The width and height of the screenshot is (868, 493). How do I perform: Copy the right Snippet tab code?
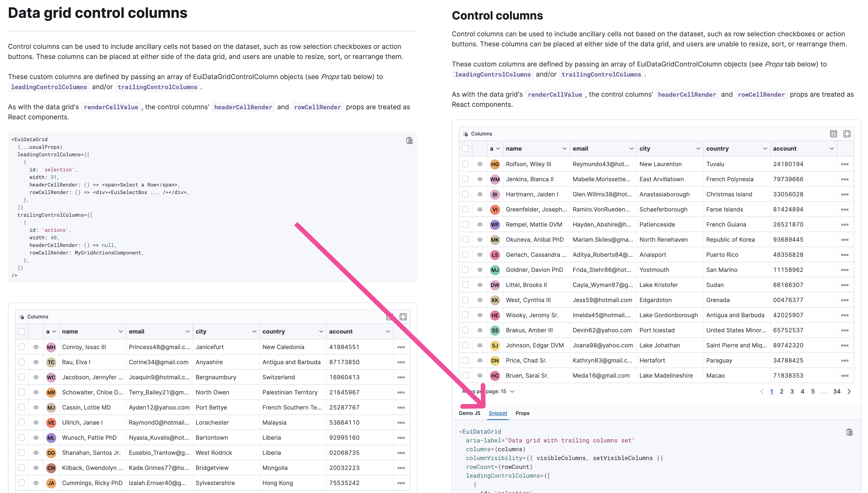tap(849, 432)
